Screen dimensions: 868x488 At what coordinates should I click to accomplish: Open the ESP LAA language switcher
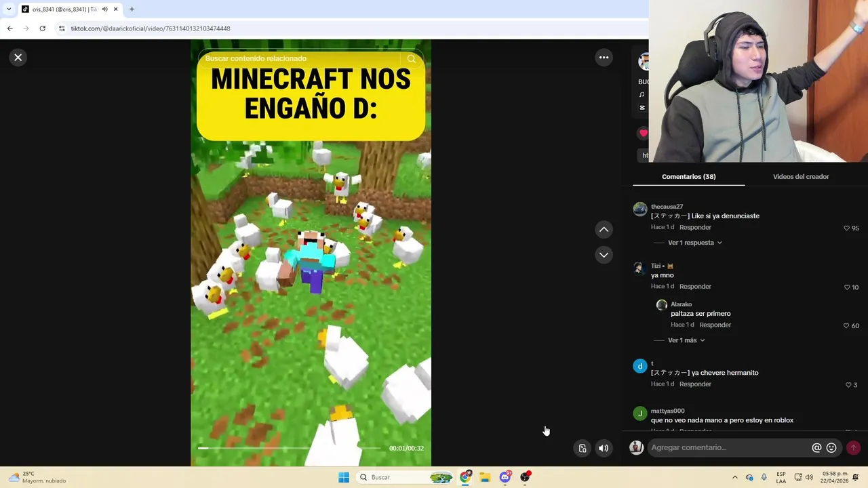[781, 478]
